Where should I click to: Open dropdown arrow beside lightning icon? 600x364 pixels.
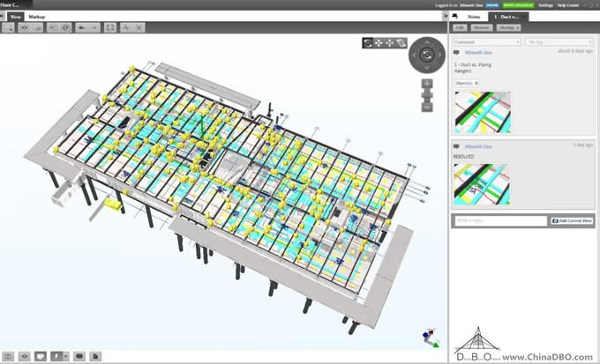(x=66, y=356)
